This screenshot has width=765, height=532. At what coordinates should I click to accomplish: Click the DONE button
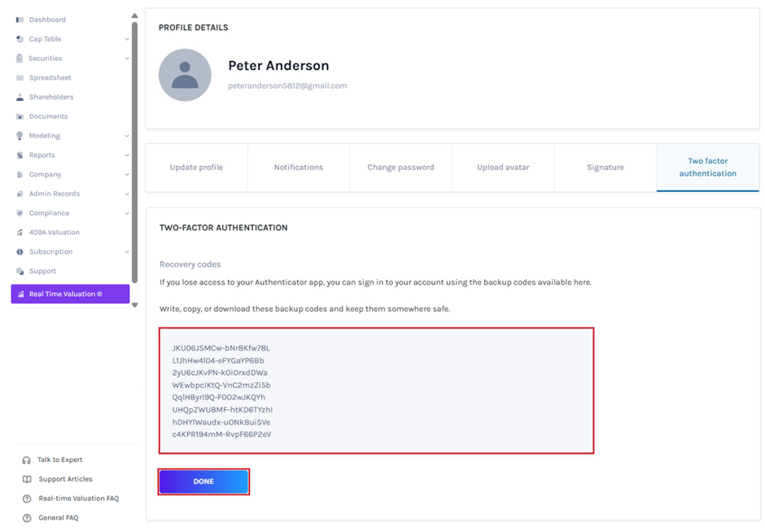[204, 482]
